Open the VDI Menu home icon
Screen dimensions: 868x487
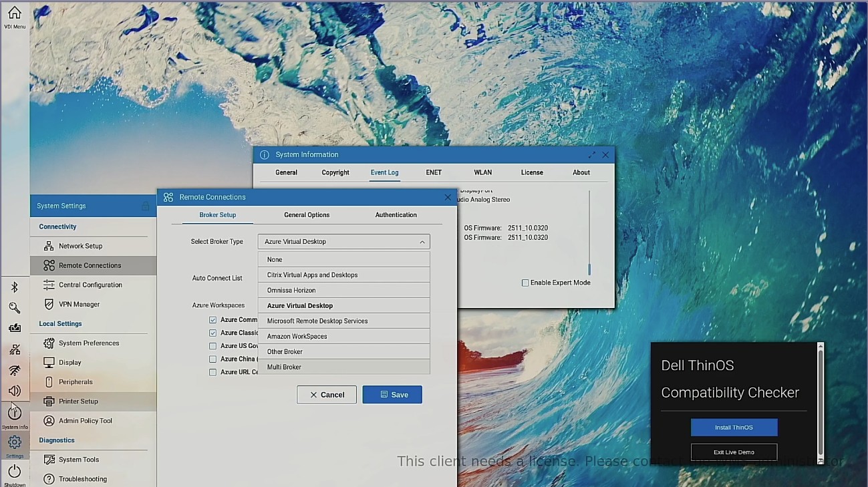(14, 13)
